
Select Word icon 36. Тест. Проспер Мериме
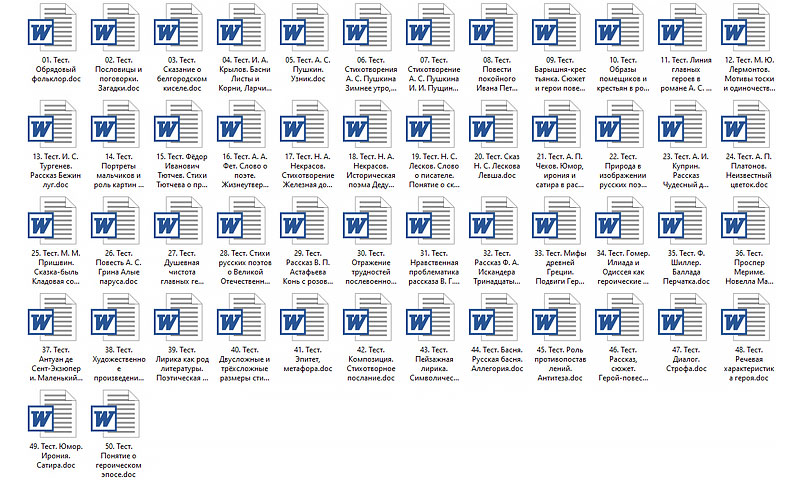[745, 221]
